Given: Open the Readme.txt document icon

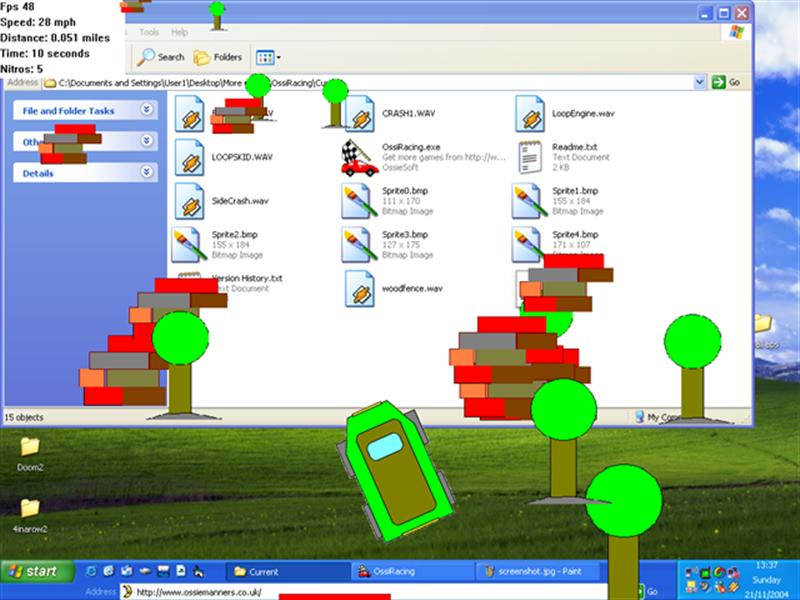Looking at the screenshot, I should click(530, 157).
